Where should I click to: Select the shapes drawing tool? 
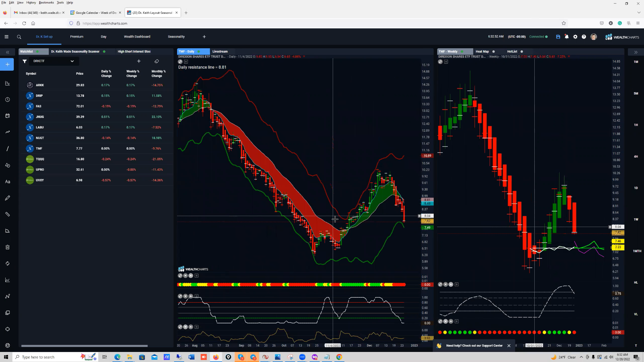point(7,165)
